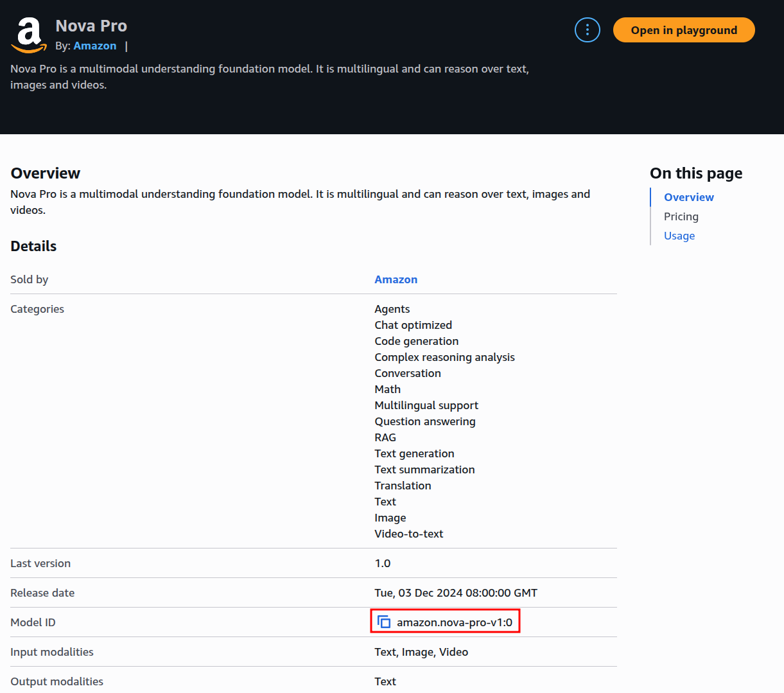This screenshot has width=784, height=693.
Task: Click the Amazon logo icon
Action: click(29, 35)
